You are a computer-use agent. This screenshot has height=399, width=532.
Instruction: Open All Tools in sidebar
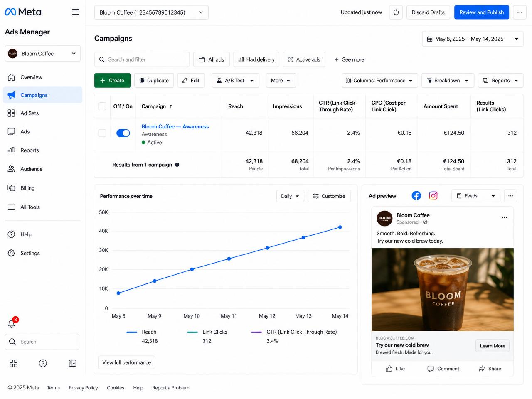tap(42, 207)
